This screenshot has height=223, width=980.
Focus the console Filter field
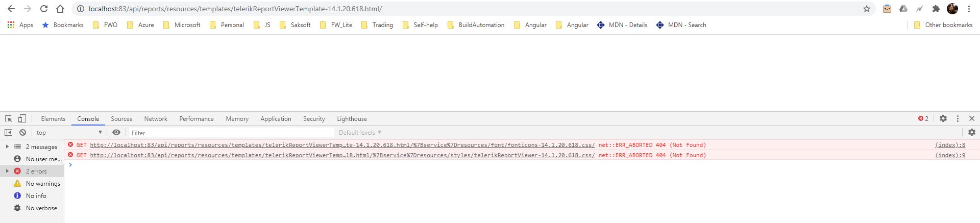click(x=231, y=133)
